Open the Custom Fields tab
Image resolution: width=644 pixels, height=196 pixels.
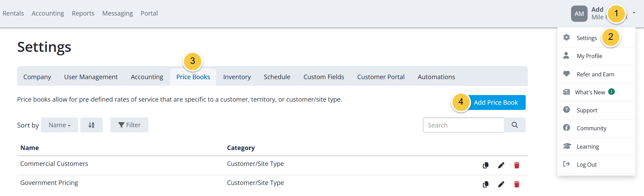click(x=324, y=77)
